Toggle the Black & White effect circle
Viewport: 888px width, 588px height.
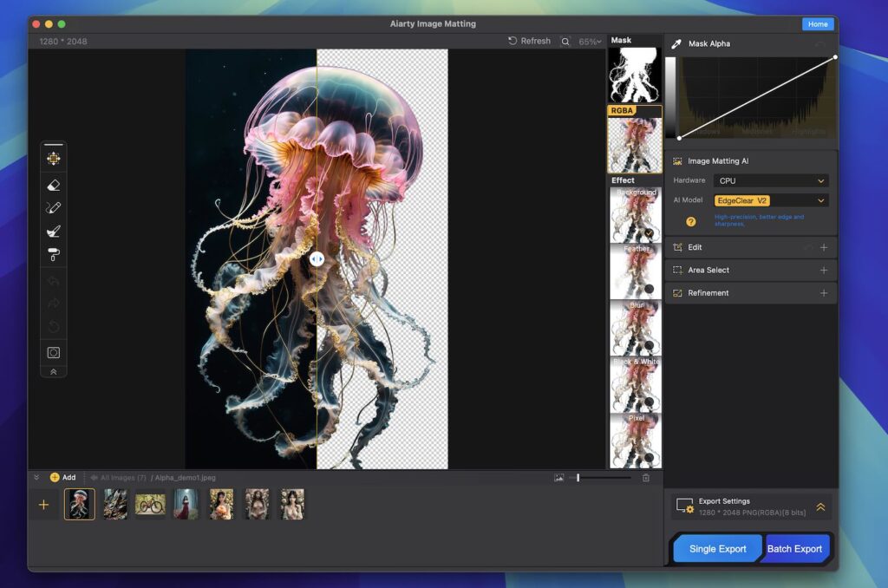click(649, 402)
